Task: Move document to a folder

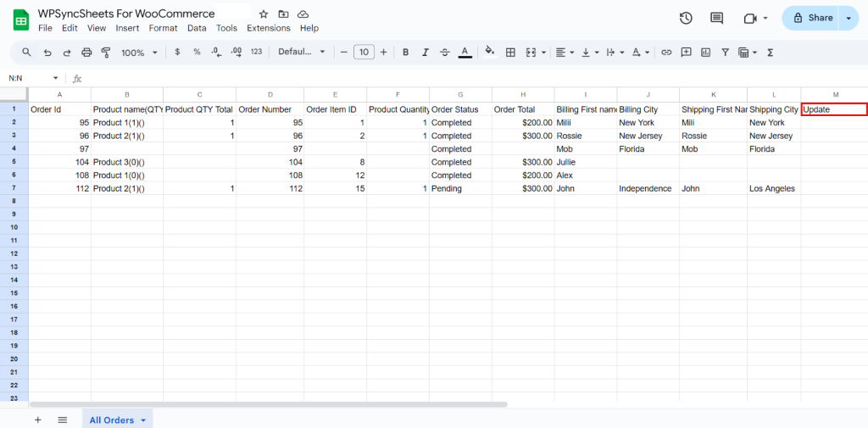Action: click(x=283, y=14)
